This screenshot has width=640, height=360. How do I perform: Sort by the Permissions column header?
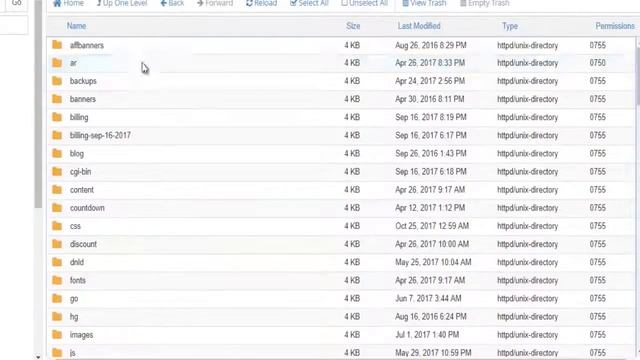pyautogui.click(x=615, y=26)
